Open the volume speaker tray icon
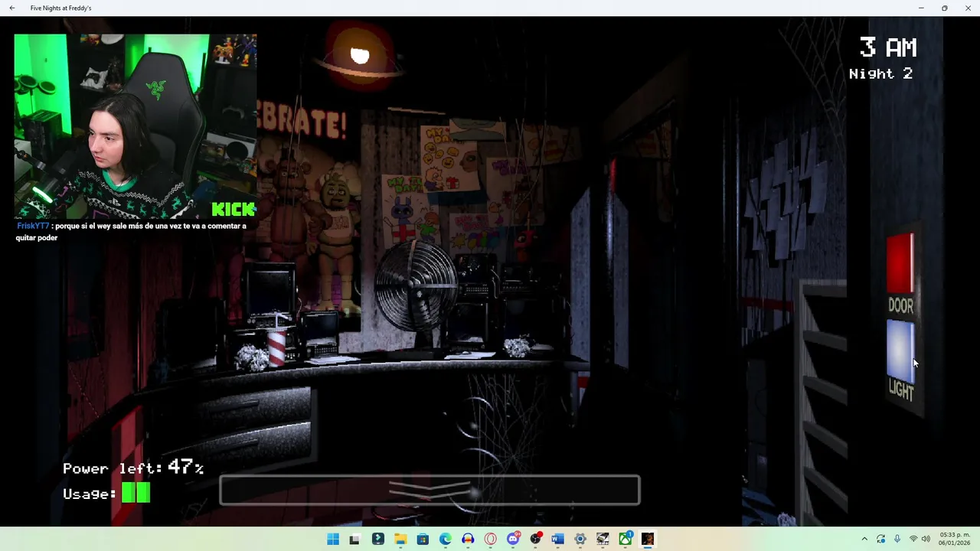Screen dimensions: 980x551 [926, 540]
